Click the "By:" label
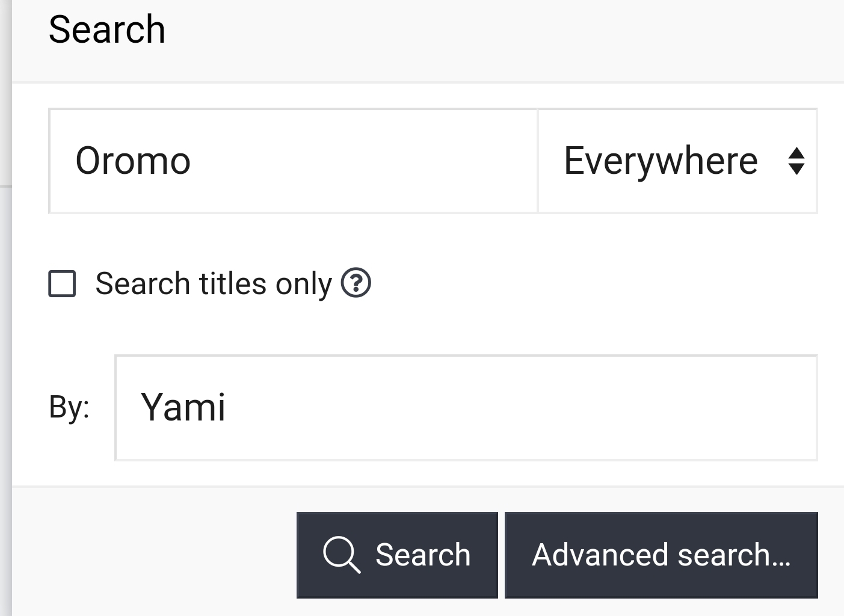844x616 pixels. pos(69,407)
